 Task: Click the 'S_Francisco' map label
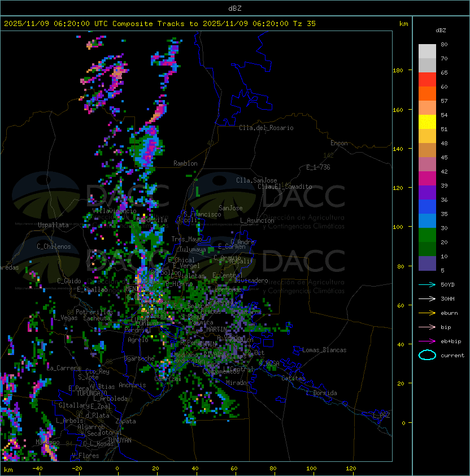[x=202, y=214]
